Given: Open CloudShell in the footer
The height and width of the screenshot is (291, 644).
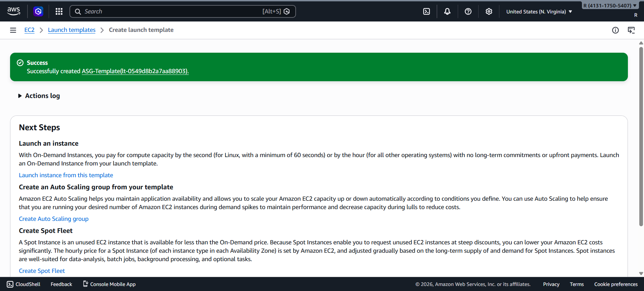Looking at the screenshot, I should click(x=23, y=284).
